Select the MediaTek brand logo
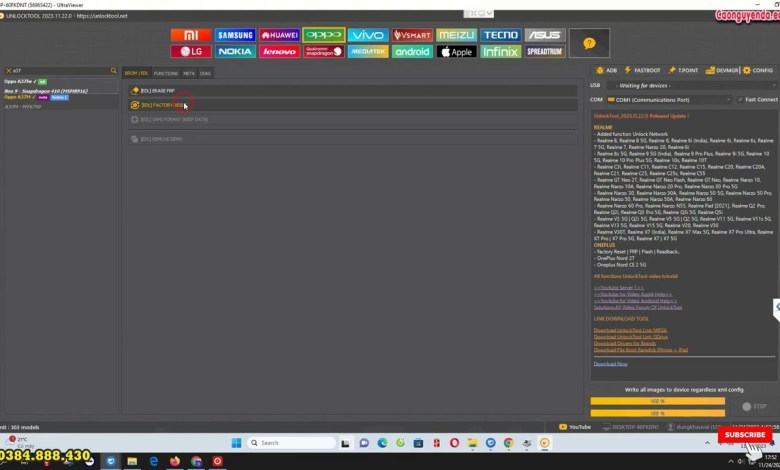 pyautogui.click(x=368, y=51)
